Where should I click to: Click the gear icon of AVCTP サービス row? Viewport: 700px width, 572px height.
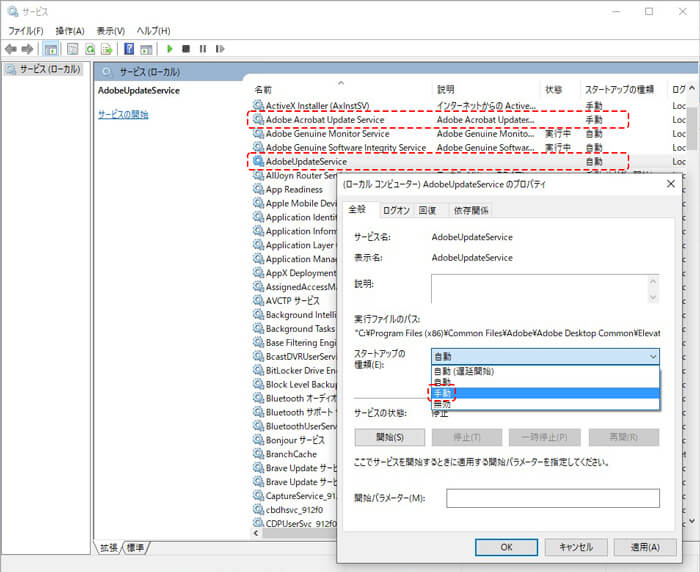(x=258, y=301)
